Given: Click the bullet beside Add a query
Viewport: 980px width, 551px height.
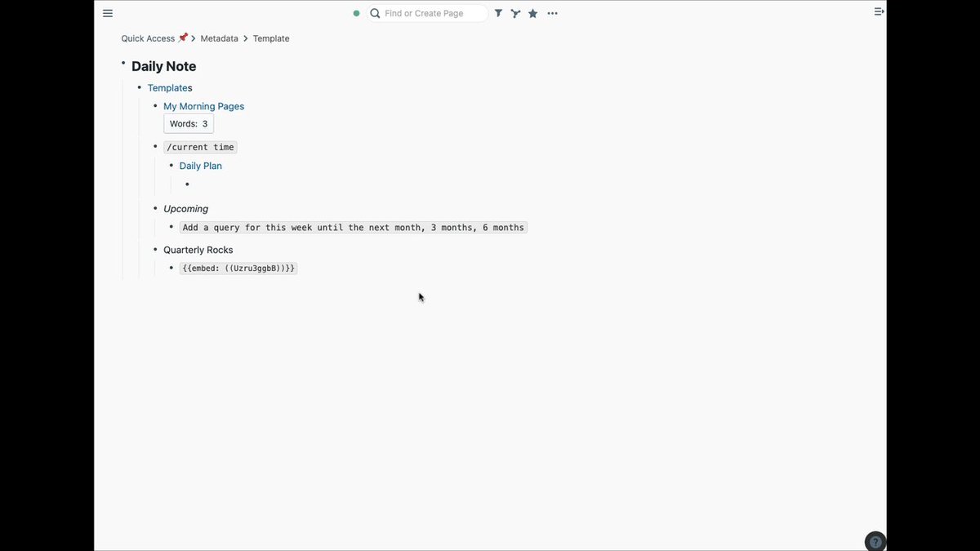Looking at the screenshot, I should [x=171, y=227].
